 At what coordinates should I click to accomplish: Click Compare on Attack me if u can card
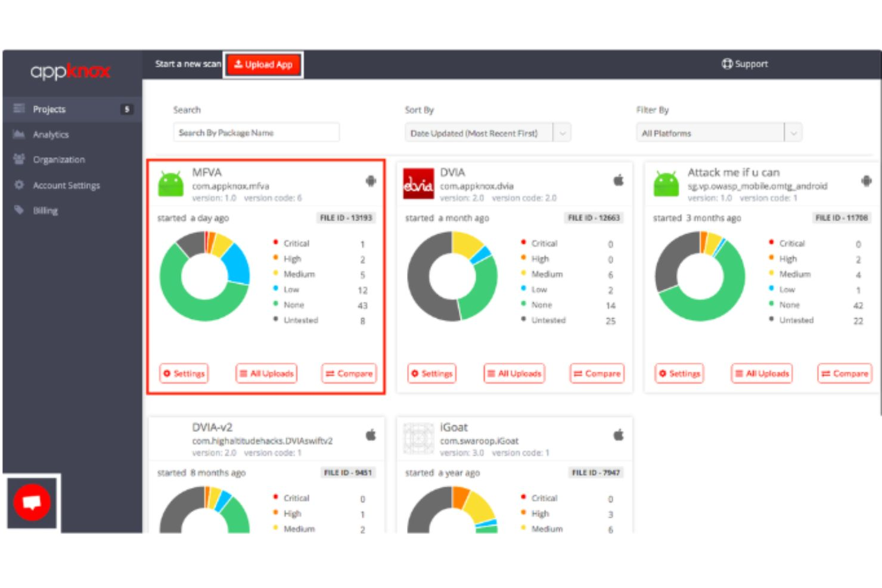pos(845,374)
